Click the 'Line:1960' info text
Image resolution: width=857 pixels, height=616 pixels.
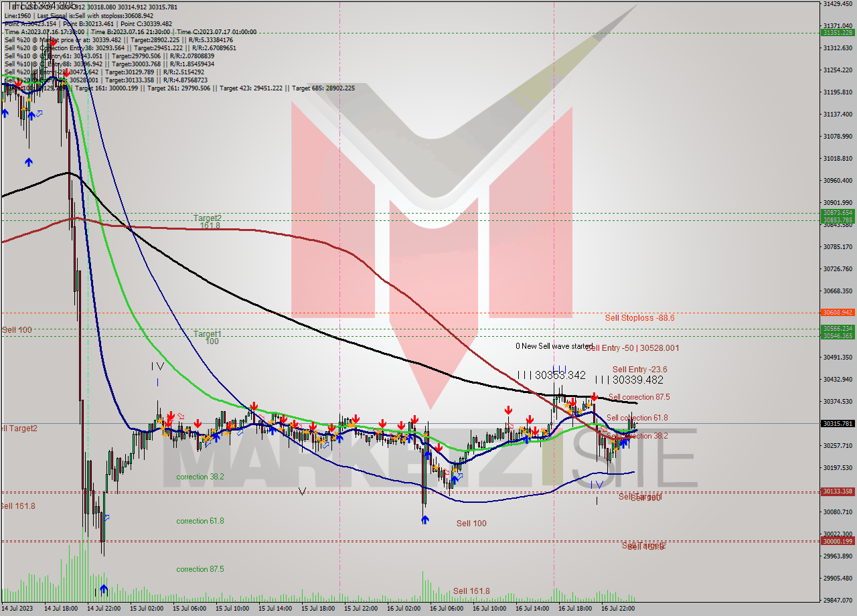pos(17,15)
